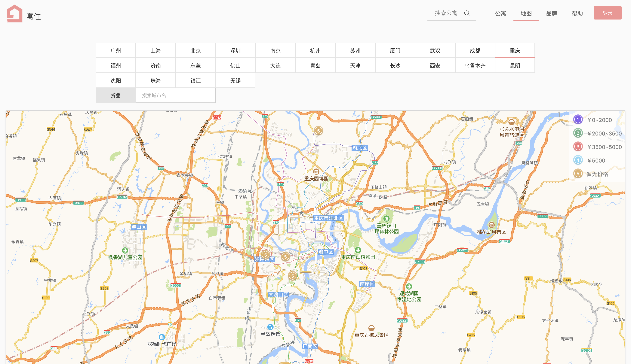631x364 pixels.
Task: Focus the 搜索城市名 input field
Action: pyautogui.click(x=175, y=95)
